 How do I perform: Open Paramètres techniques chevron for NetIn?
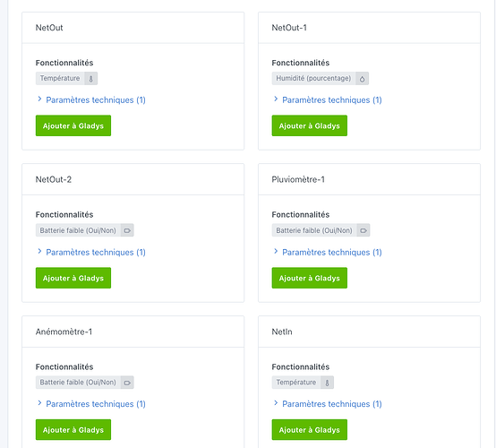[x=276, y=403]
